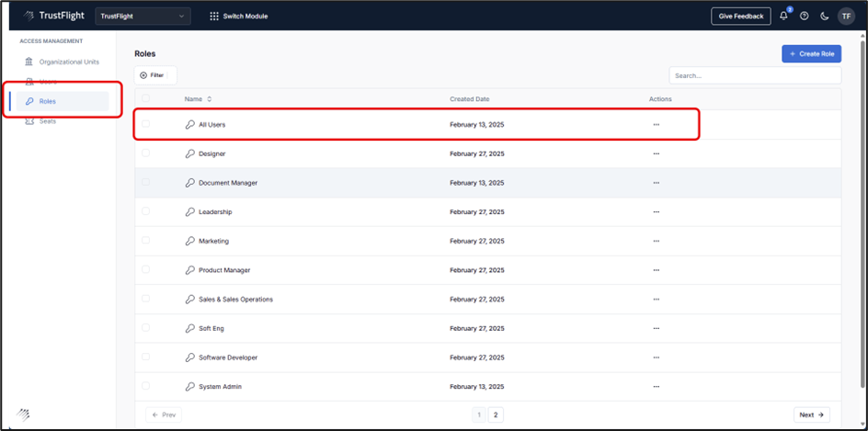Click the Create Role button
The image size is (868, 431).
coord(811,54)
